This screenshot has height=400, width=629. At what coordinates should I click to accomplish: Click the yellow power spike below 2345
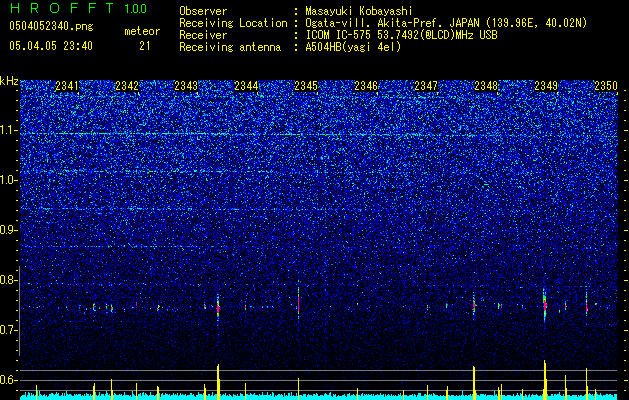(298, 387)
